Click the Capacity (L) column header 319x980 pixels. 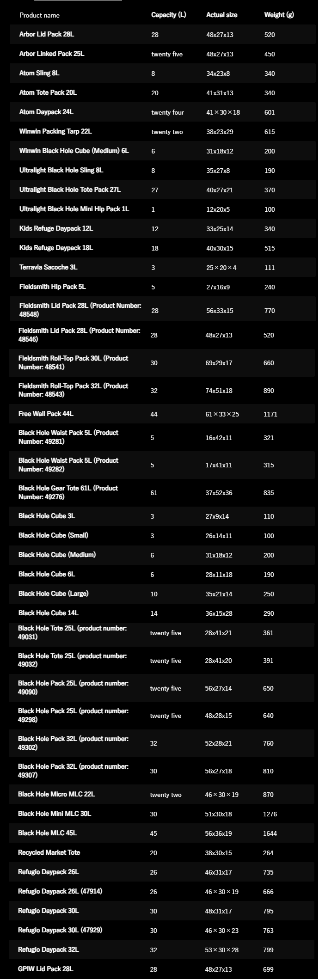click(x=168, y=15)
